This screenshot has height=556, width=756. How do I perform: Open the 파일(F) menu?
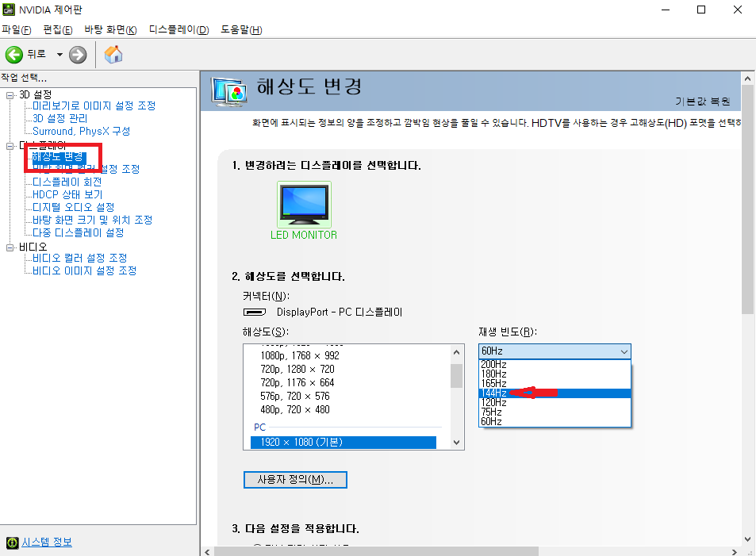pos(17,30)
